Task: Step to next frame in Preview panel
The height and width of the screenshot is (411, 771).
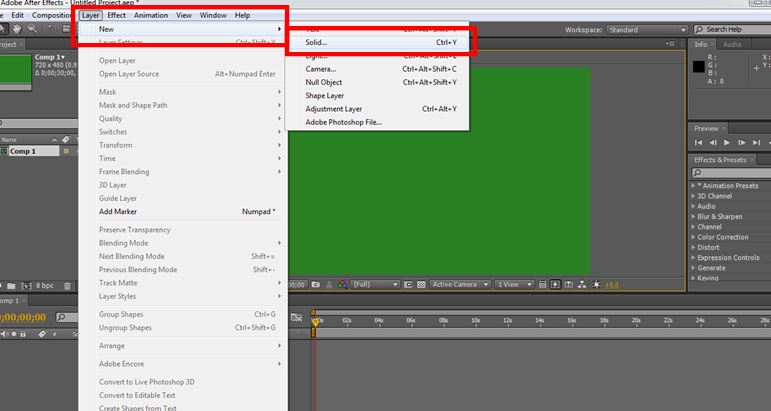Action: coord(741,143)
